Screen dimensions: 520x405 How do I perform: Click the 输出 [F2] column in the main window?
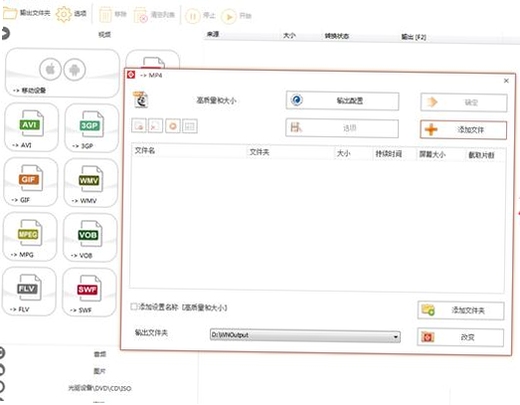click(x=414, y=37)
